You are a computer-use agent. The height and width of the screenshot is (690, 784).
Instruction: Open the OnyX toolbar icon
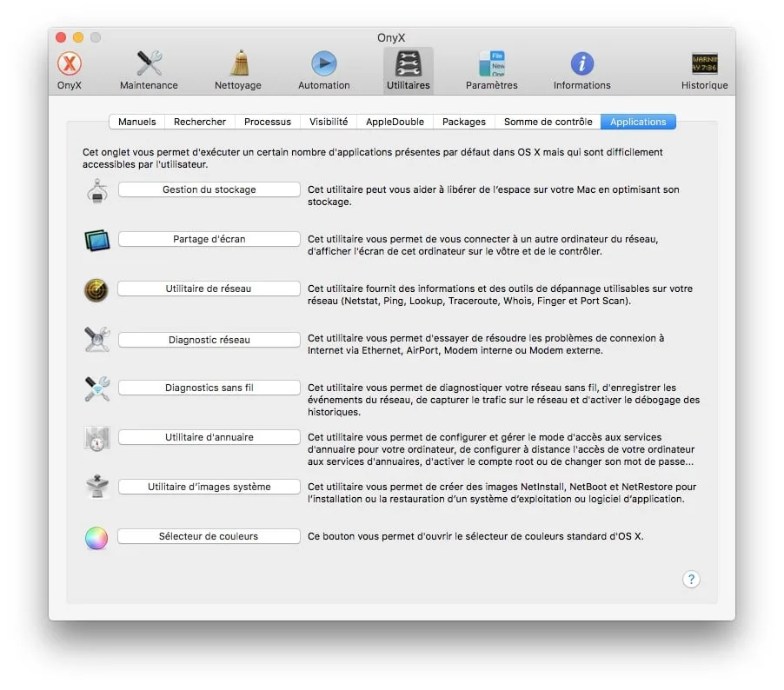(69, 70)
